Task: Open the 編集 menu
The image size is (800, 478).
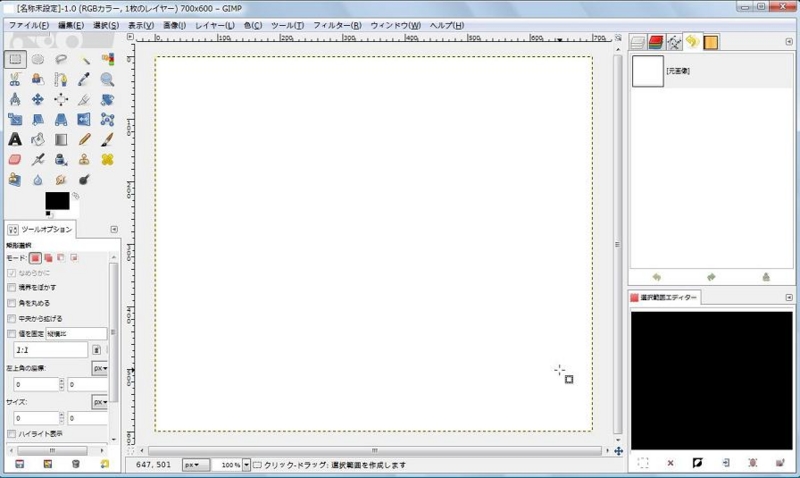Action: [x=71, y=25]
